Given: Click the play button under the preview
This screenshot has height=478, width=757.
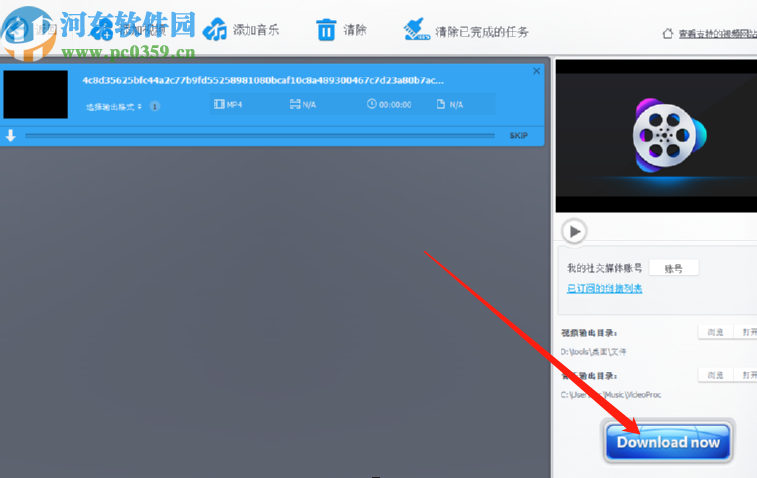Looking at the screenshot, I should click(575, 231).
